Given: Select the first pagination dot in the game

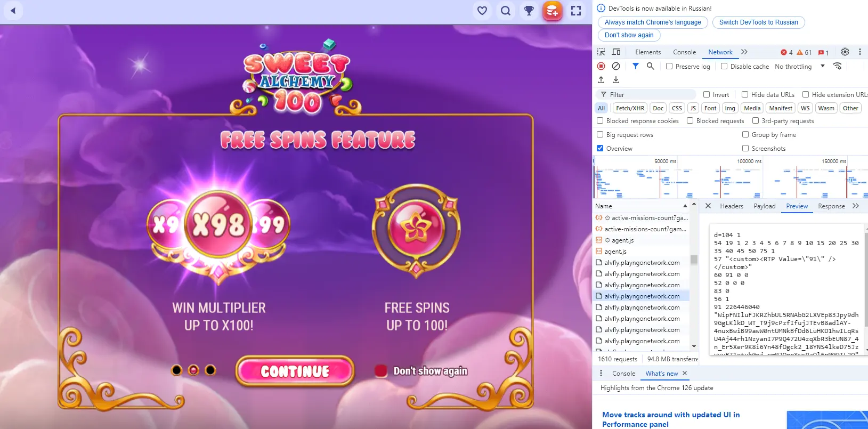Looking at the screenshot, I should 176,370.
